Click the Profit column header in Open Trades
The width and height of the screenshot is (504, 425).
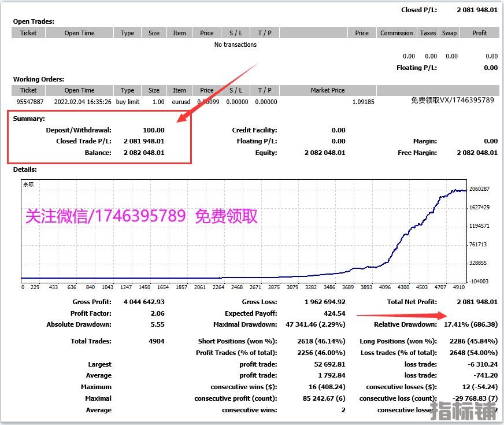click(x=480, y=33)
